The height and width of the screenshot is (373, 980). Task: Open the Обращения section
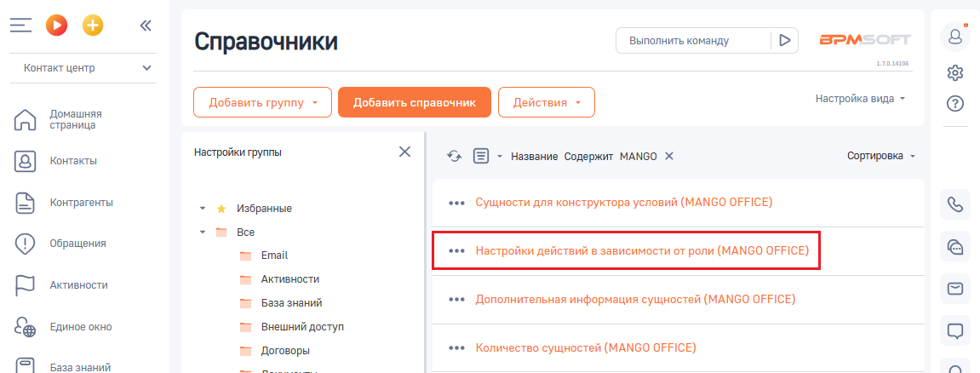coord(77,244)
